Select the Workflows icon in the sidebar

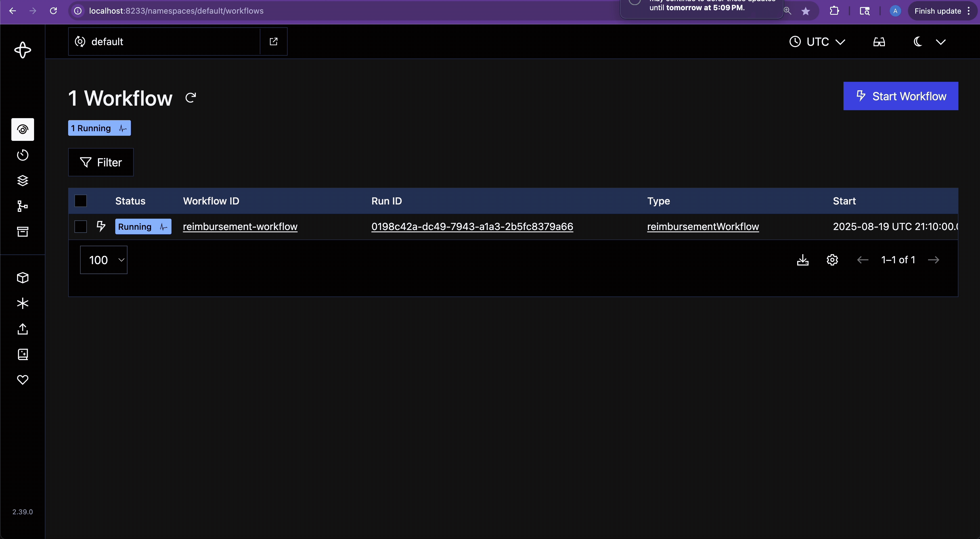22,129
